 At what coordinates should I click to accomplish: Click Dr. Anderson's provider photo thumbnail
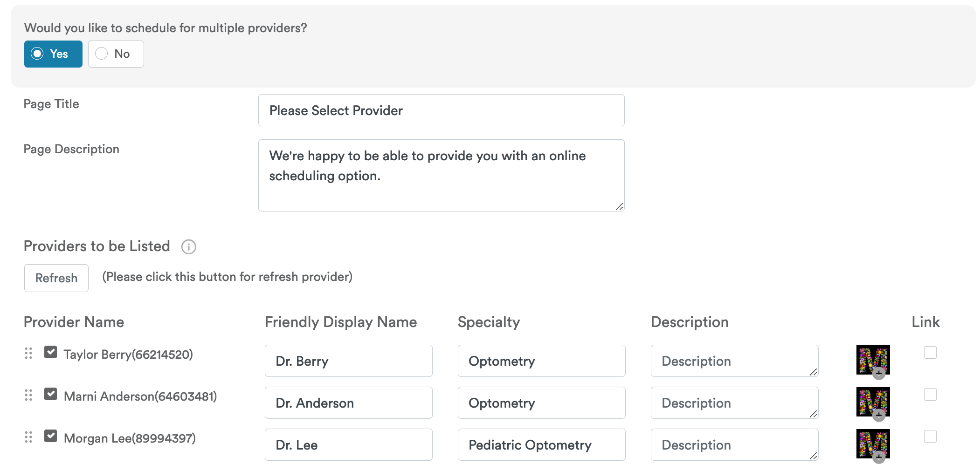872,402
